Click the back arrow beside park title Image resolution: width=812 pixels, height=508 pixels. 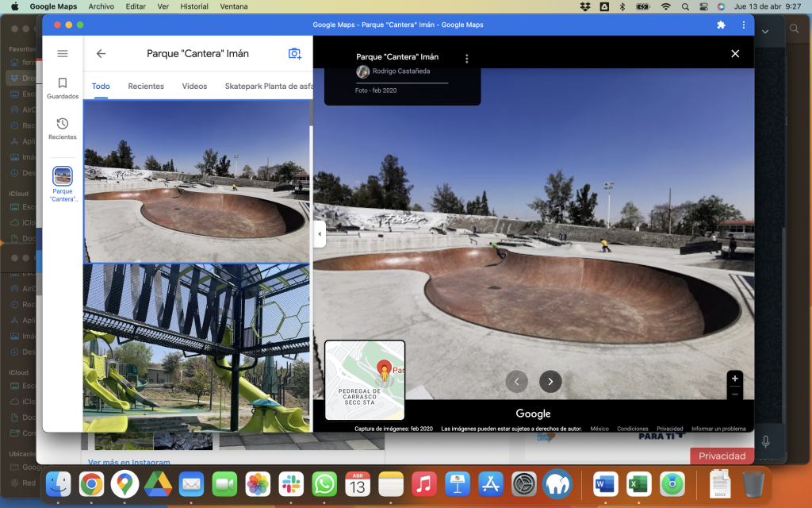[101, 54]
